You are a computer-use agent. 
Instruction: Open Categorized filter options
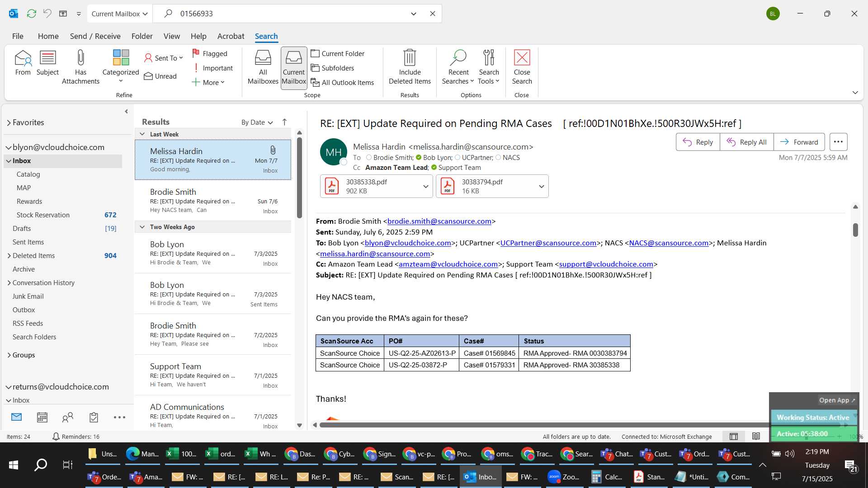121,67
